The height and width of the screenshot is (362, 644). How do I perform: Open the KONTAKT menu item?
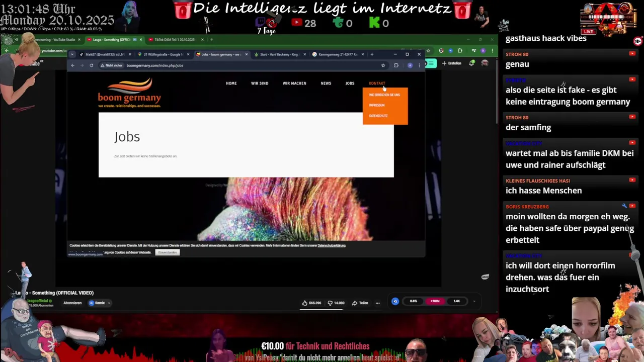(377, 83)
